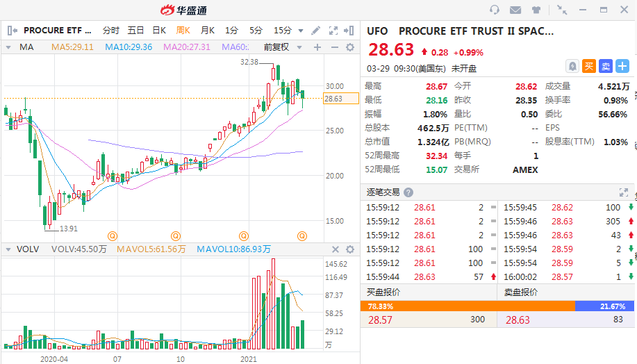Image resolution: width=637 pixels, height=364 pixels.
Task: Click the blue 卖 sell button
Action: point(606,66)
